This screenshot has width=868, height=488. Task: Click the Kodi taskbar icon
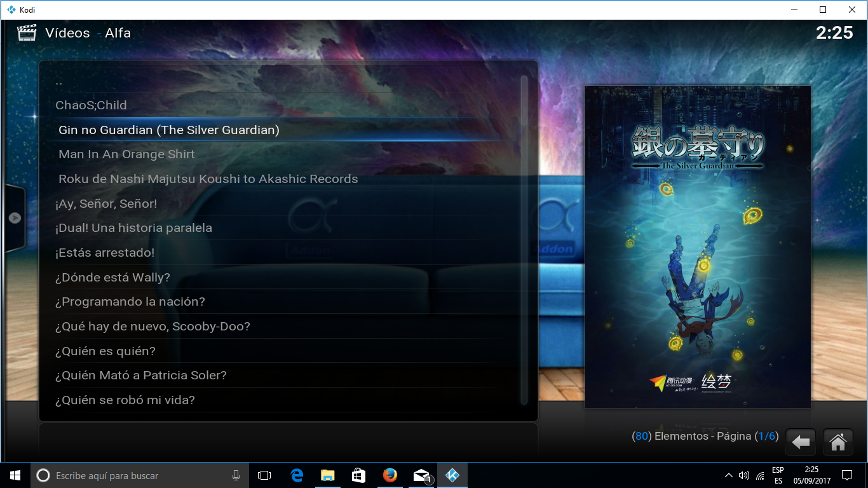(452, 475)
